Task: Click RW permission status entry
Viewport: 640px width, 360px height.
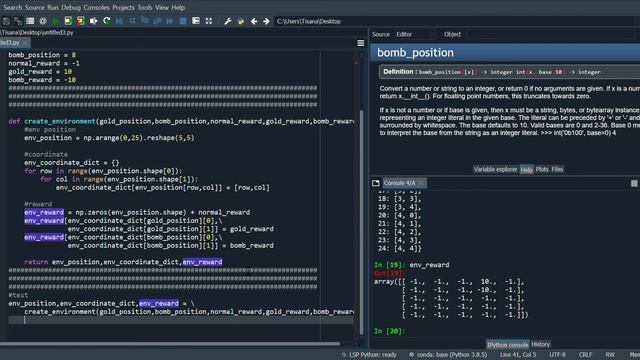Action: [610, 355]
